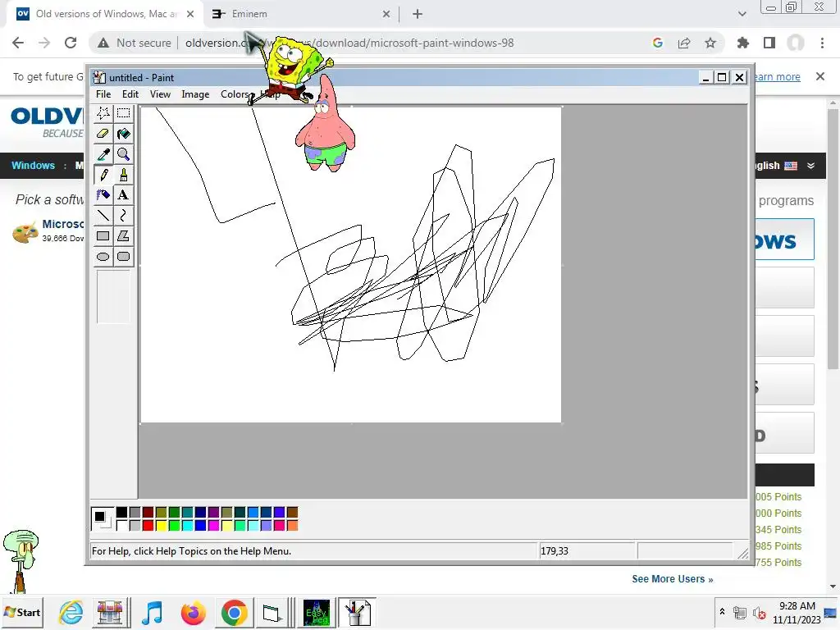Viewport: 840px width, 630px height.
Task: Expand the Chrome tab search chevron
Action: (742, 14)
